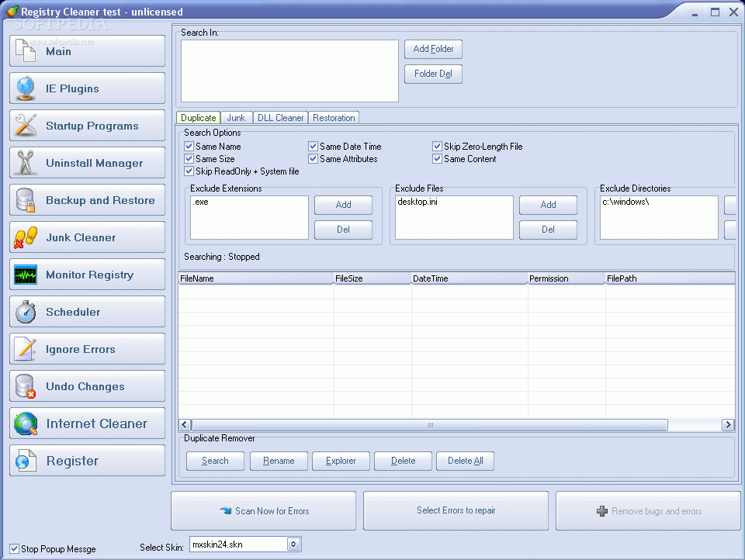Viewport: 745px width, 560px height.
Task: Click the horizontal scrollbar thumb
Action: pyautogui.click(x=429, y=424)
